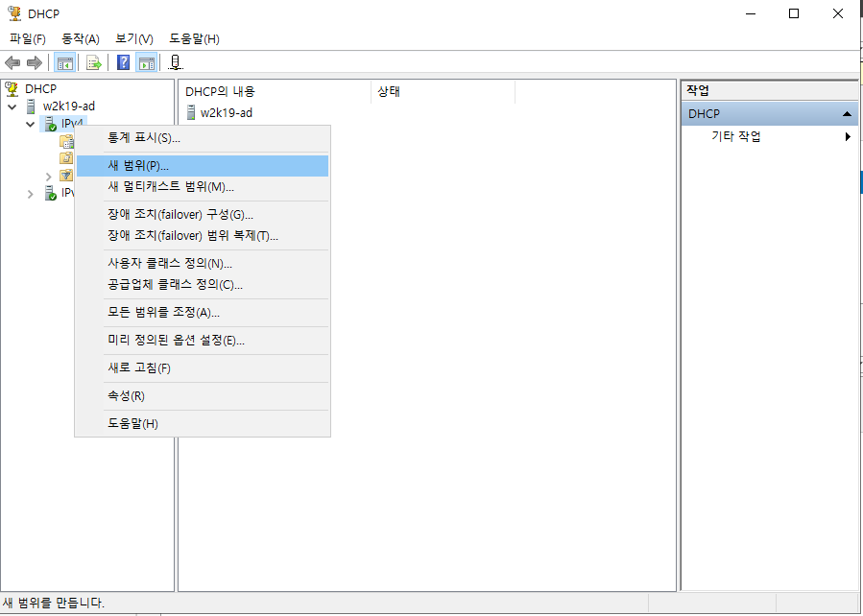Click the w2k19-ad server icon in contents list

(191, 113)
